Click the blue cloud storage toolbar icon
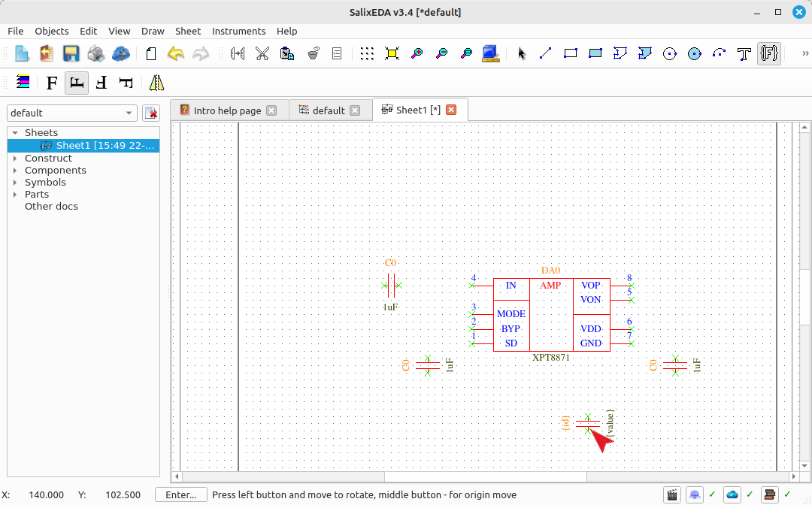The width and height of the screenshot is (812, 505). [120, 53]
